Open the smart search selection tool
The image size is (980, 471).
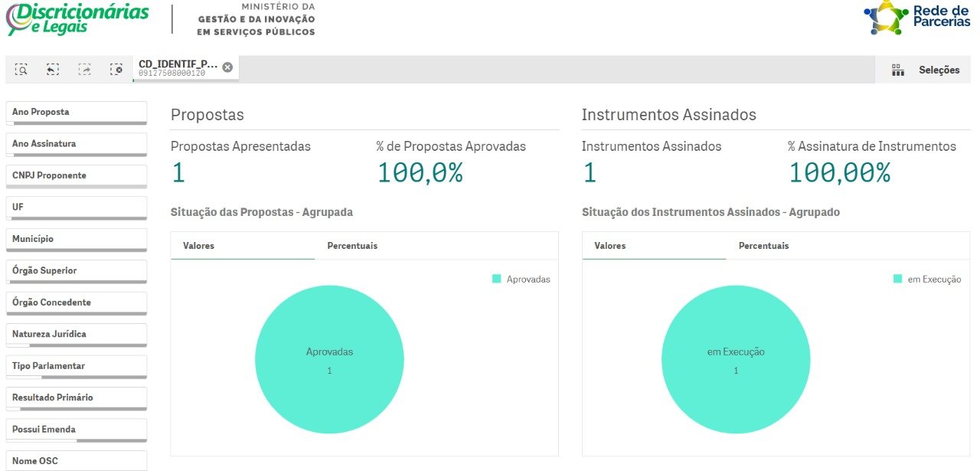(21, 70)
